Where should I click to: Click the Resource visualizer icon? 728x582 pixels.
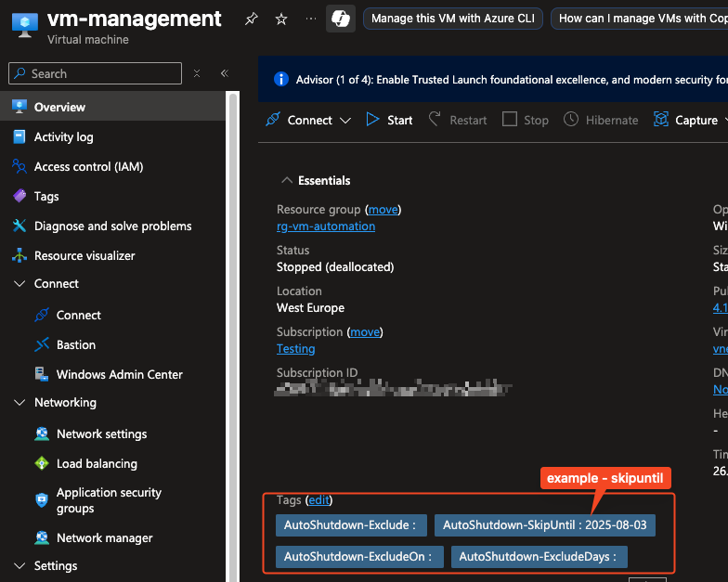pos(19,255)
